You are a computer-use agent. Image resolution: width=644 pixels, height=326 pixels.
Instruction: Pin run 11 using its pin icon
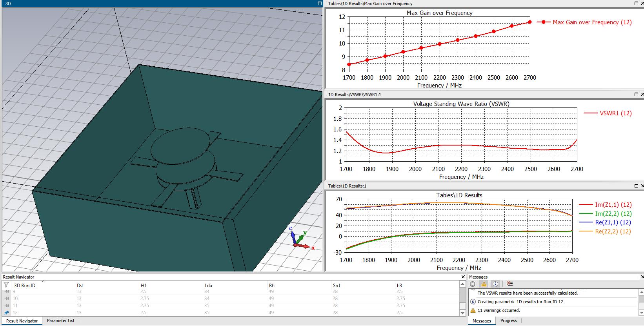(x=7, y=306)
